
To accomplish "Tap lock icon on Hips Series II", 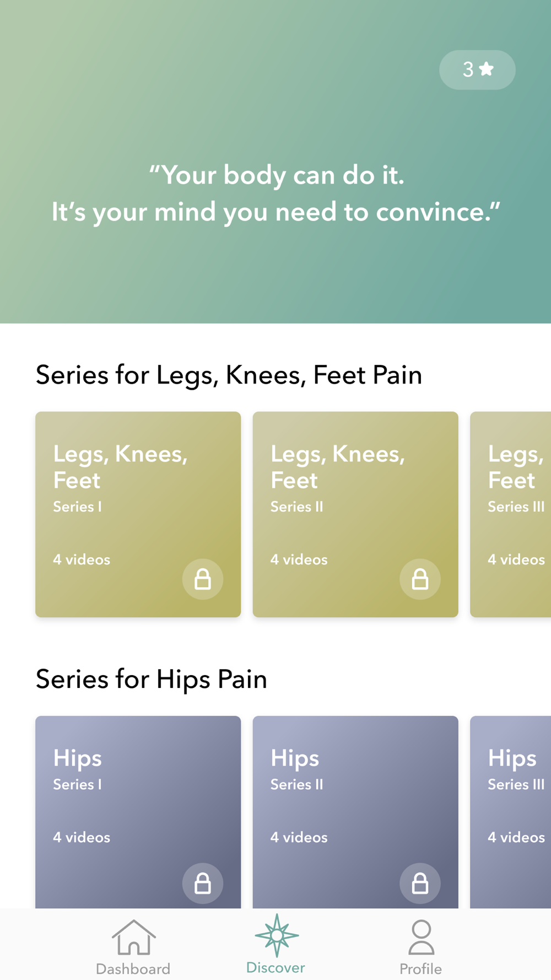I will click(420, 883).
